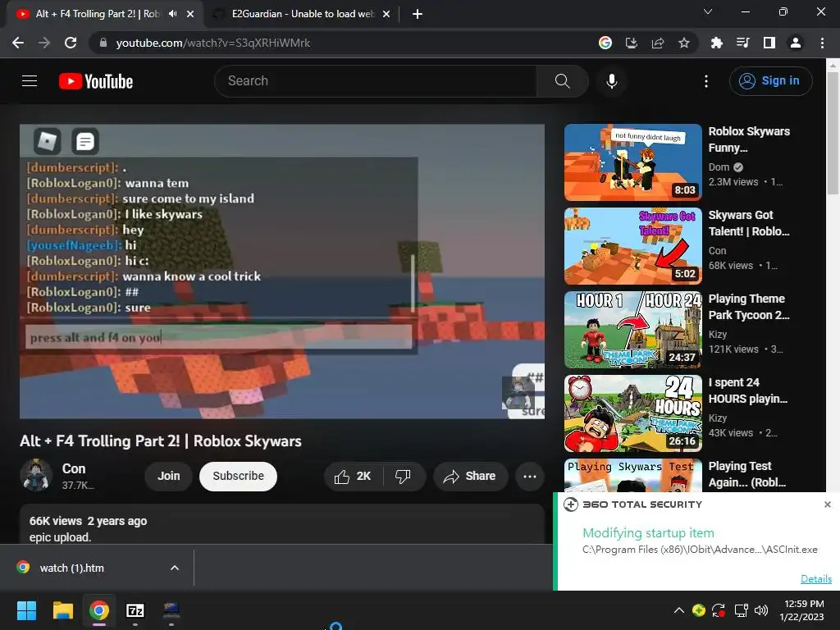Close the E2Guardian tab
840x630 pixels.
click(x=386, y=15)
